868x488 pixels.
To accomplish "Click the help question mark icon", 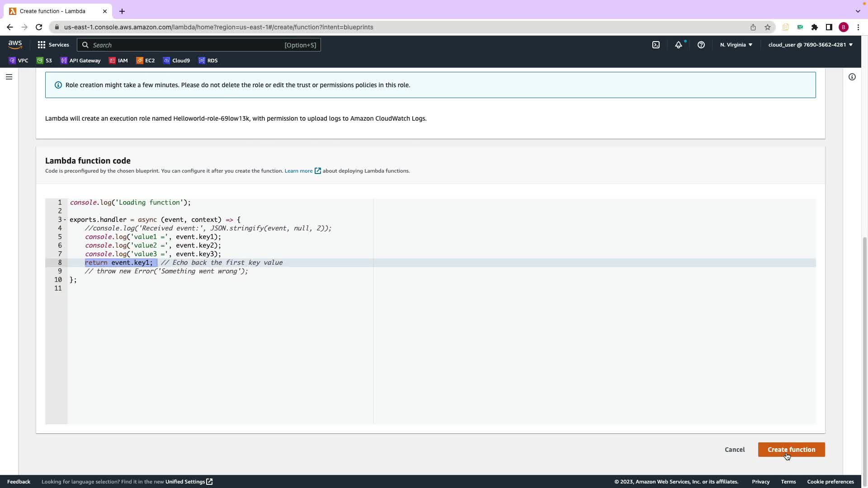I will click(x=701, y=45).
